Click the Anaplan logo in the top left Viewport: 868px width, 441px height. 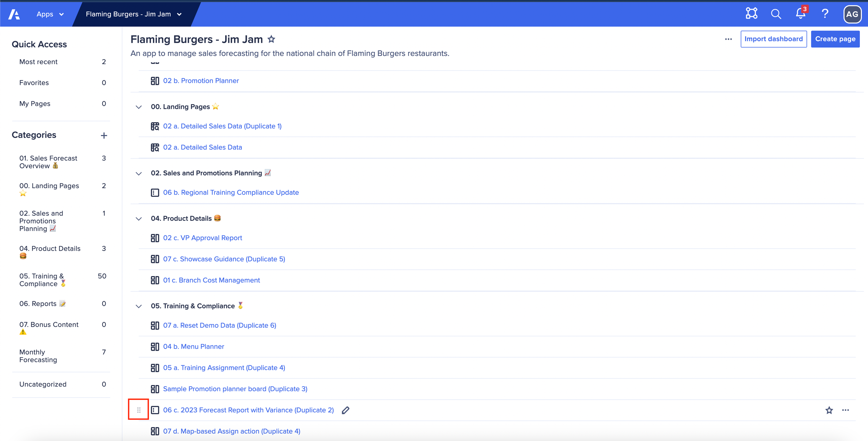click(x=14, y=14)
